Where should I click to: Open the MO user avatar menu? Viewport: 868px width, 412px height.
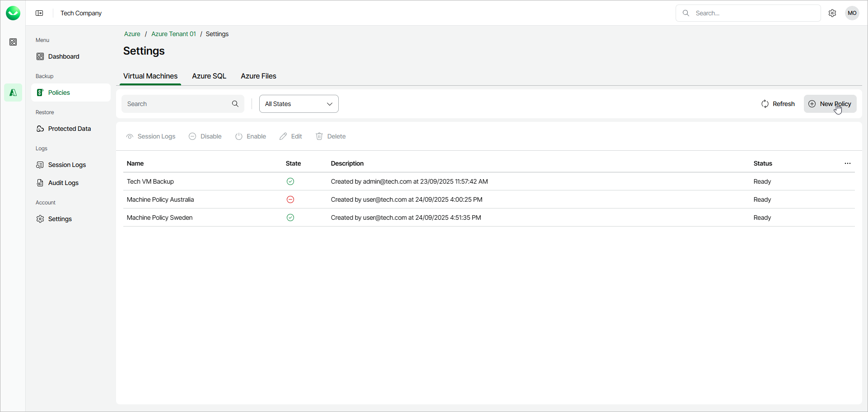[852, 13]
